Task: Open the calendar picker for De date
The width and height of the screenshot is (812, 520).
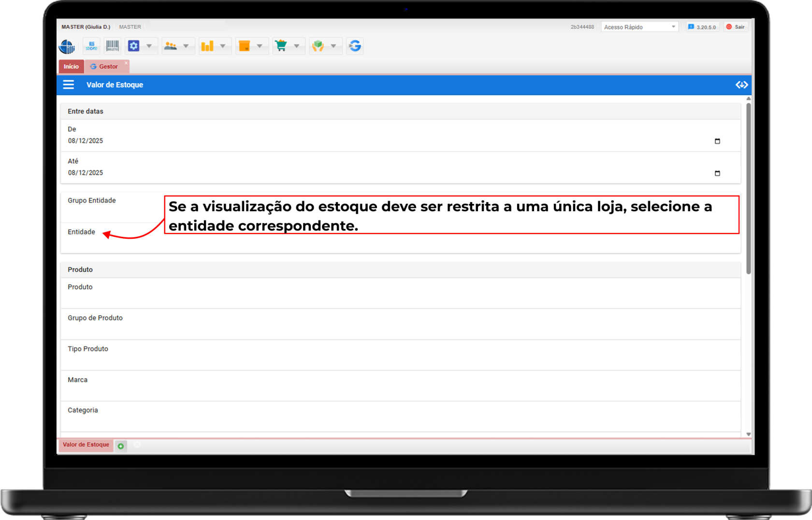Action: (717, 141)
